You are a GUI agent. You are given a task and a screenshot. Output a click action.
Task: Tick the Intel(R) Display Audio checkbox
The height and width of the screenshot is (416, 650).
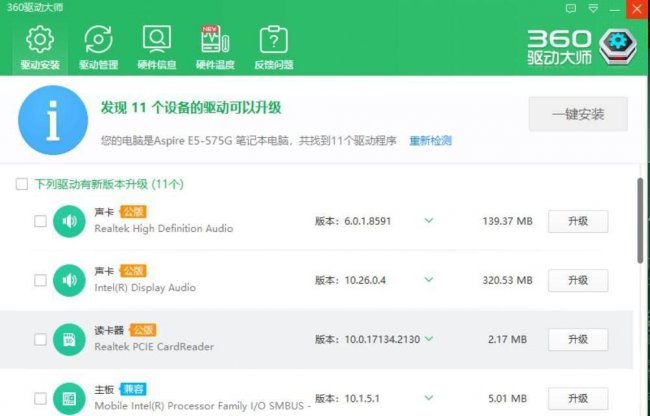(40, 281)
